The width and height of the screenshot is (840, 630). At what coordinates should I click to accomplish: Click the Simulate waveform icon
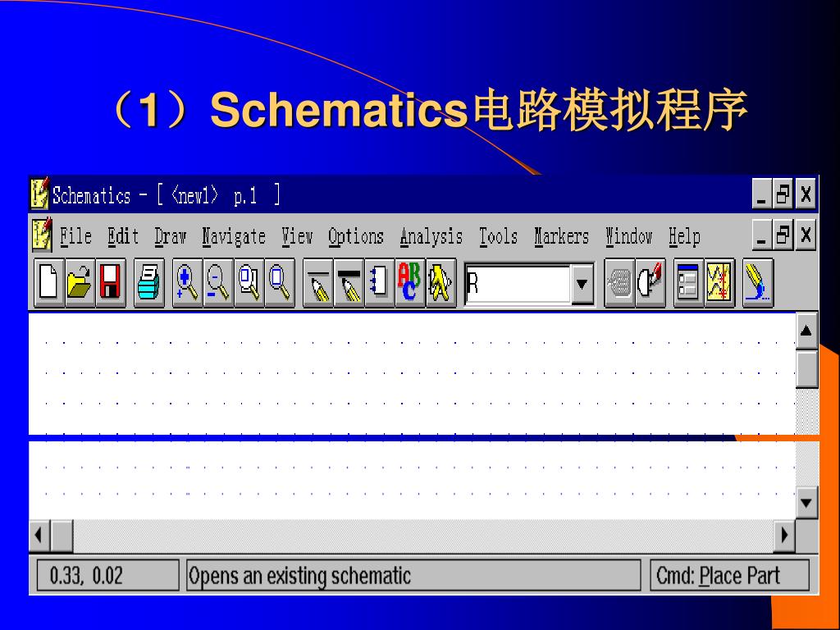point(719,282)
